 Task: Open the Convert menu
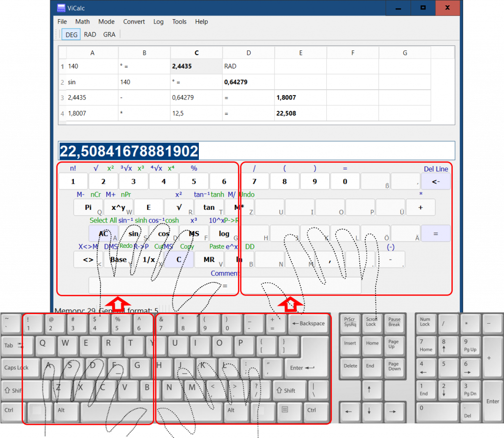(134, 22)
